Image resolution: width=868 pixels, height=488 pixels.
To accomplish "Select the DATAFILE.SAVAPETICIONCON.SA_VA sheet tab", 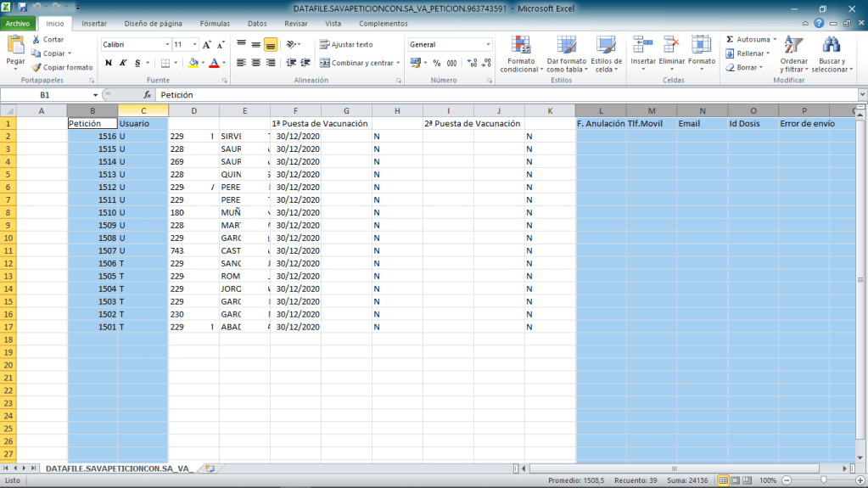I will point(118,468).
